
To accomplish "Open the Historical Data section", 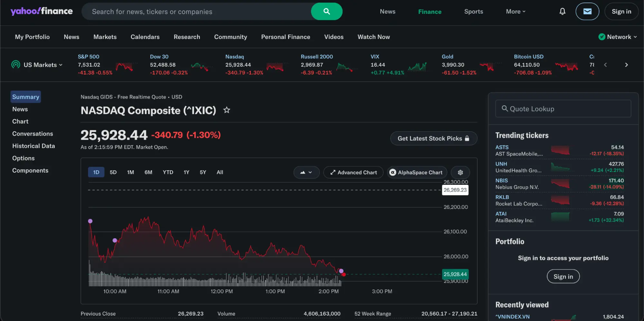I will 34,146.
